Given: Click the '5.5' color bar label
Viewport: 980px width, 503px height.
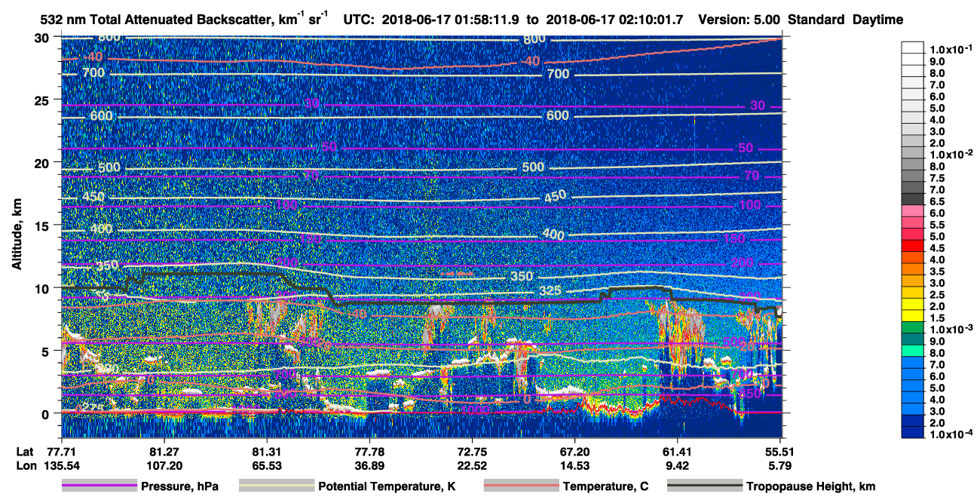Looking at the screenshot, I should coord(938,225).
